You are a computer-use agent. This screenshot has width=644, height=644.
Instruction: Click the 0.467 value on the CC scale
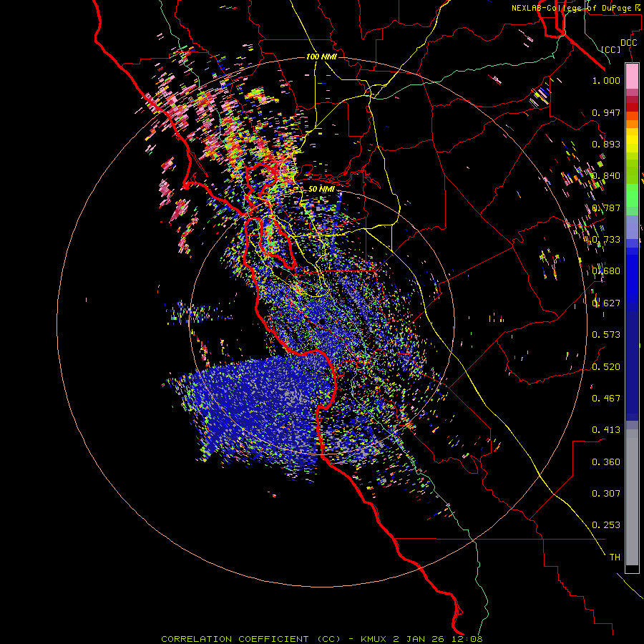[x=606, y=399]
